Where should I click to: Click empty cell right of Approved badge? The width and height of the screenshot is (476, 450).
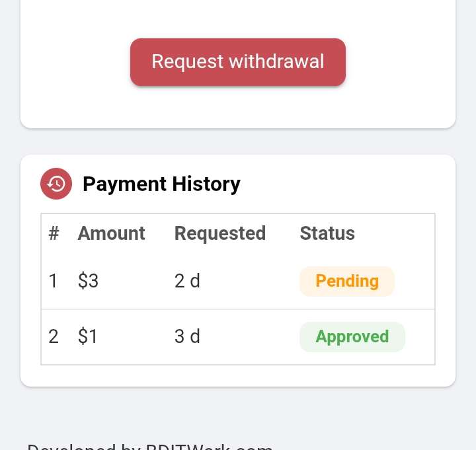420,337
